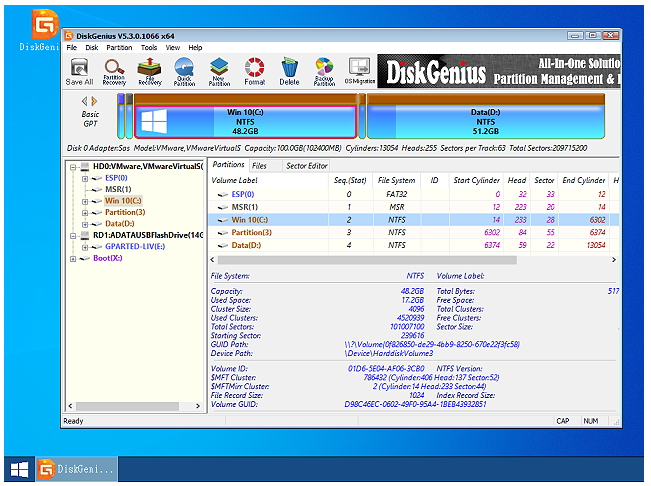
Task: Expand the ESP(0) tree node
Action: pos(85,179)
